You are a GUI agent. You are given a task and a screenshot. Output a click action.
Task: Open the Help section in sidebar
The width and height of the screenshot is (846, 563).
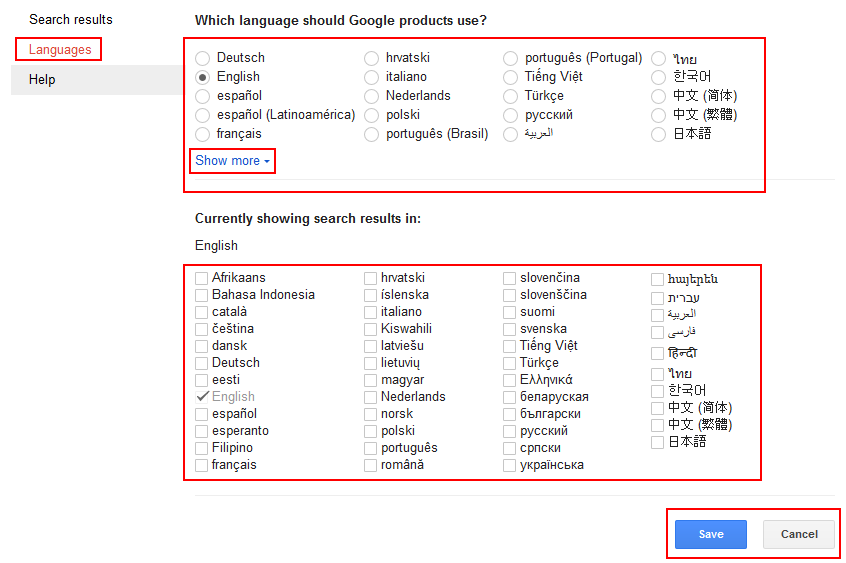coord(42,79)
